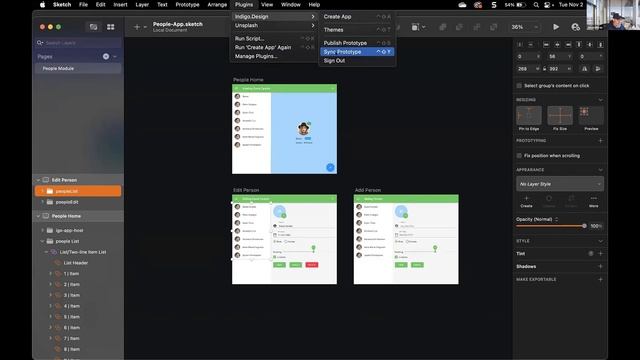Align layers to bottom edge icon
The height and width of the screenshot is (360, 640).
(x=600, y=44)
